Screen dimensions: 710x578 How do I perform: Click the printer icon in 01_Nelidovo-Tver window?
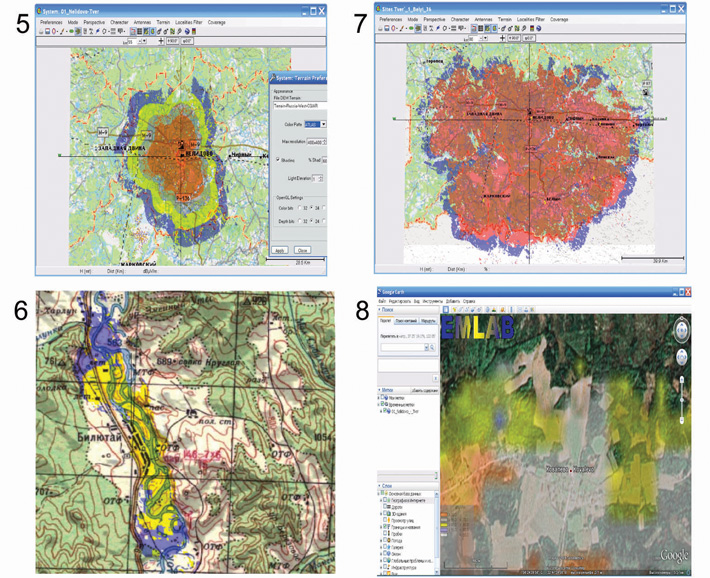point(41,31)
